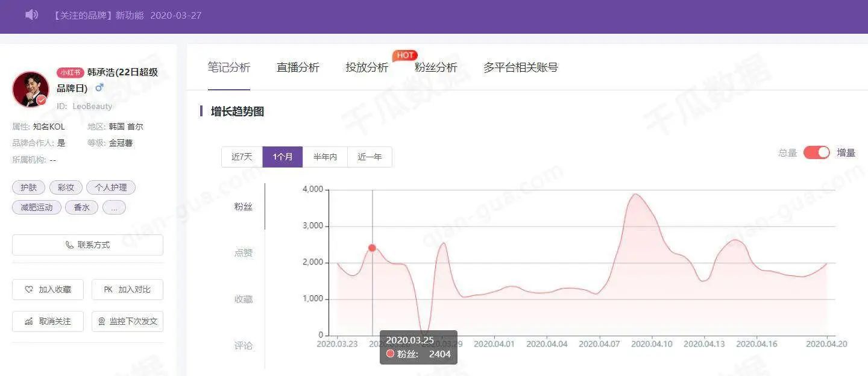Click the phone icon in 联系方式
This screenshot has width=868, height=376.
pyautogui.click(x=69, y=245)
